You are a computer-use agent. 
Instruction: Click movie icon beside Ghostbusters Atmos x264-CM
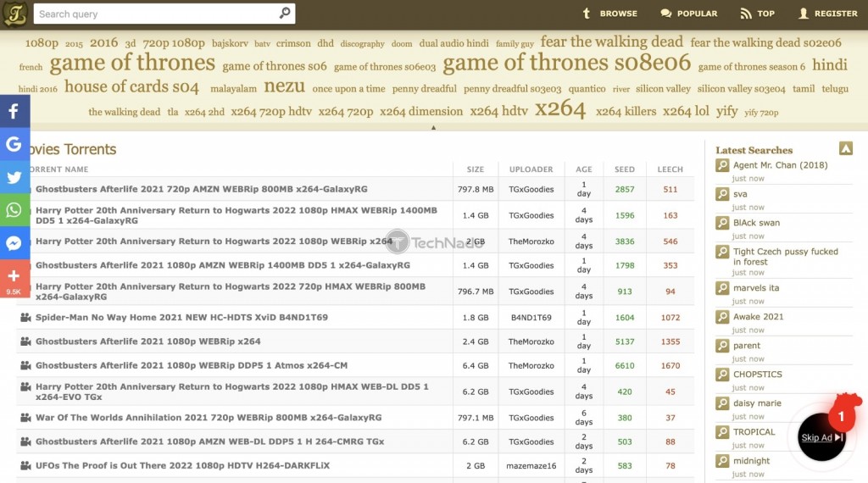tap(25, 365)
